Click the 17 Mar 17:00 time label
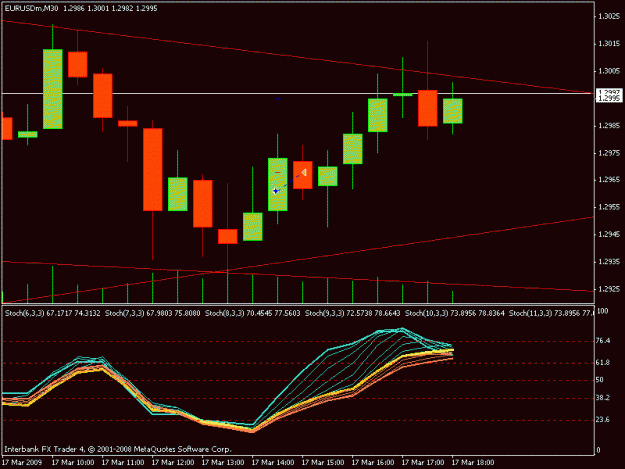Viewport: 625px width, 469px height. pyautogui.click(x=423, y=463)
